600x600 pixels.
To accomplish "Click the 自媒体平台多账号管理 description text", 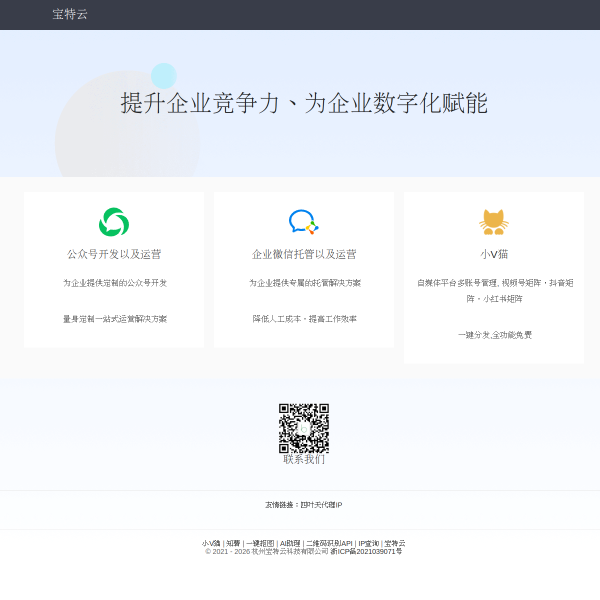I will pyautogui.click(x=495, y=291).
